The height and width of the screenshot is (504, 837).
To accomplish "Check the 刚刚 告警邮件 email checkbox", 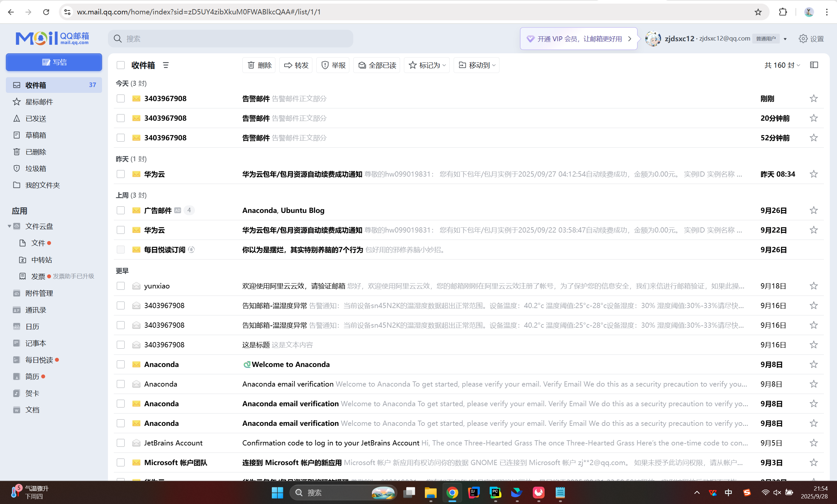I will click(121, 98).
